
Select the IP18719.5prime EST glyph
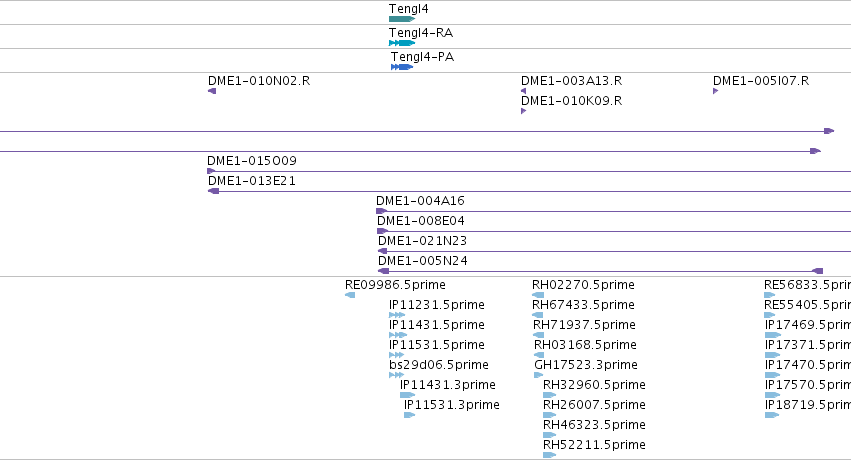click(772, 416)
